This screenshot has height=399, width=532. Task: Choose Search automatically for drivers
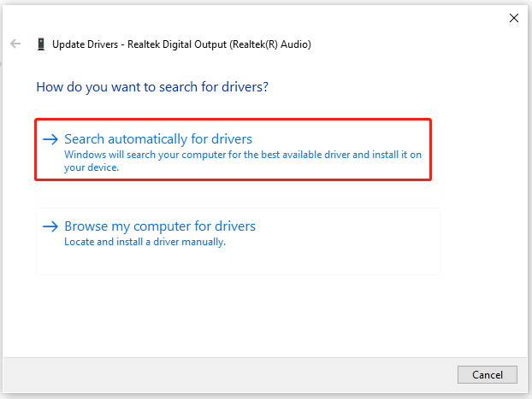pos(158,139)
